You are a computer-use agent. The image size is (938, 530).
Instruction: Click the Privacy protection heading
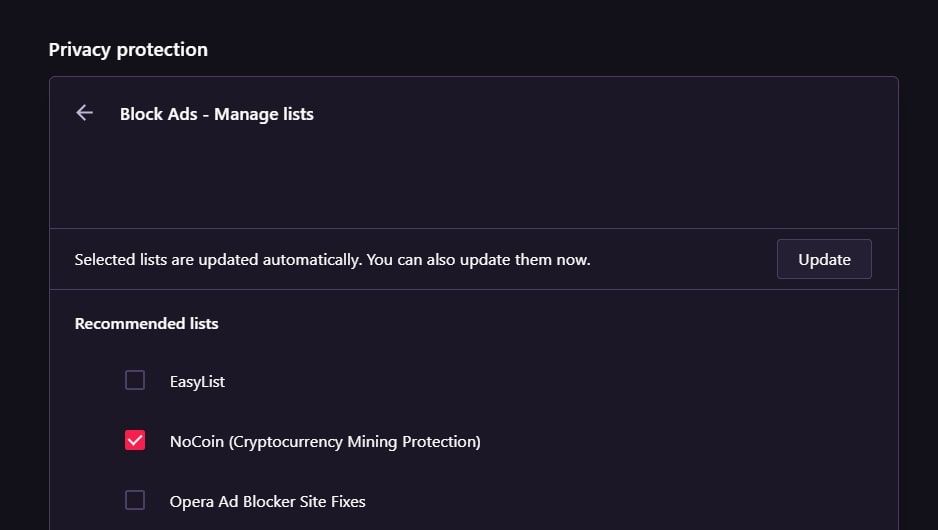pyautogui.click(x=128, y=49)
